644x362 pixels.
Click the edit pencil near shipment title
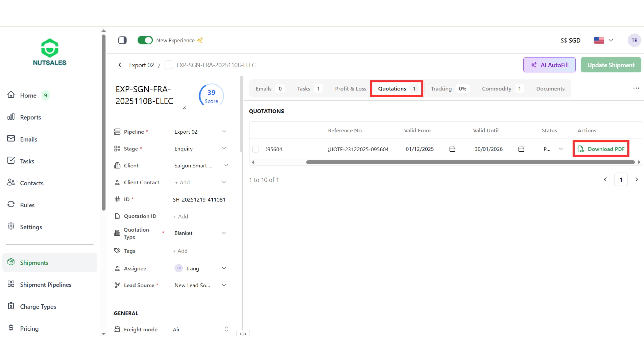(184, 108)
